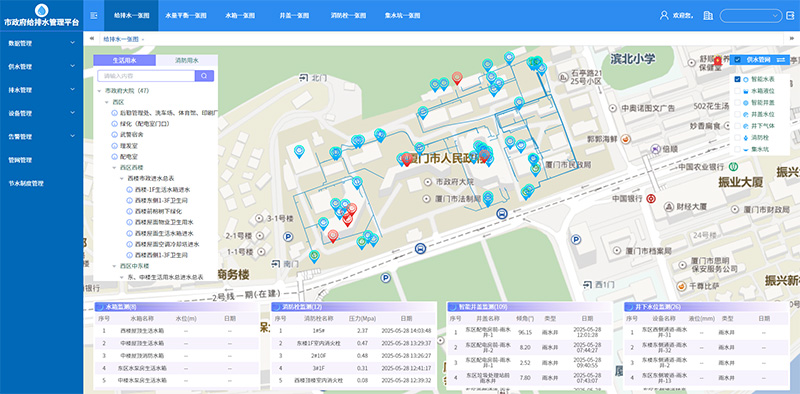800x394 pixels.
Task: Click the logout icon at top right
Action: 791,16
